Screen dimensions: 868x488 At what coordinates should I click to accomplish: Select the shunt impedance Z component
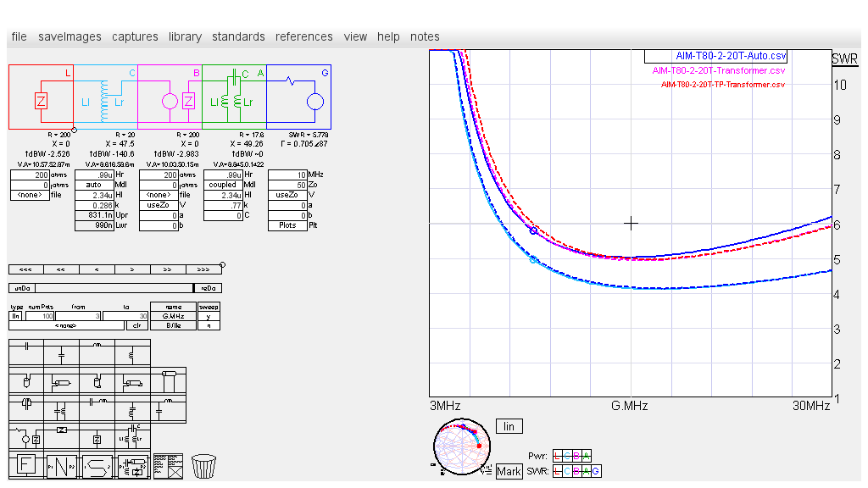click(97, 437)
